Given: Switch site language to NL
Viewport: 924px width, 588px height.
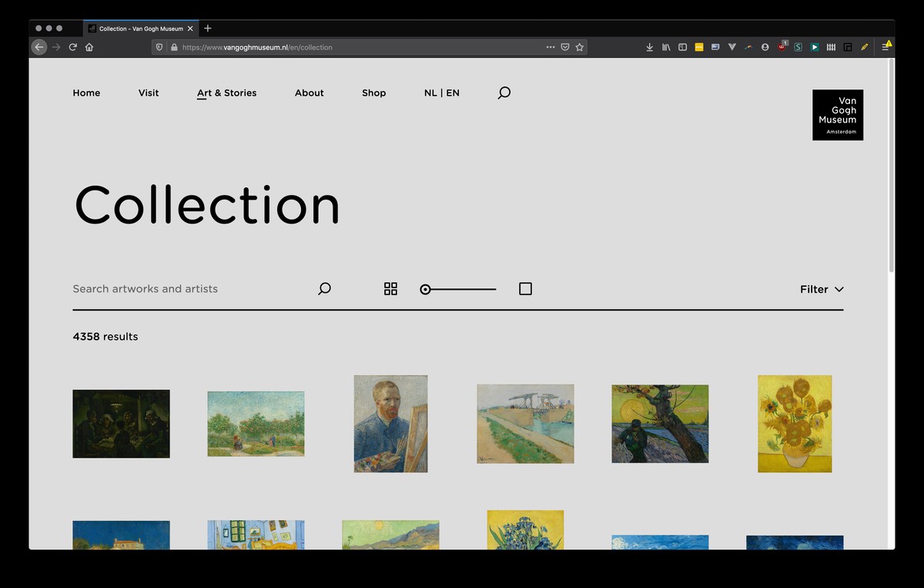Looking at the screenshot, I should [x=430, y=93].
